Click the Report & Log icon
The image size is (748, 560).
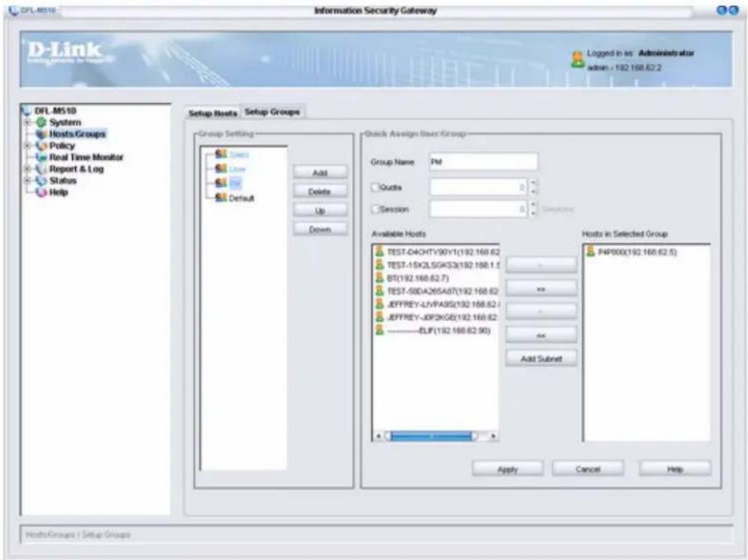click(41, 169)
